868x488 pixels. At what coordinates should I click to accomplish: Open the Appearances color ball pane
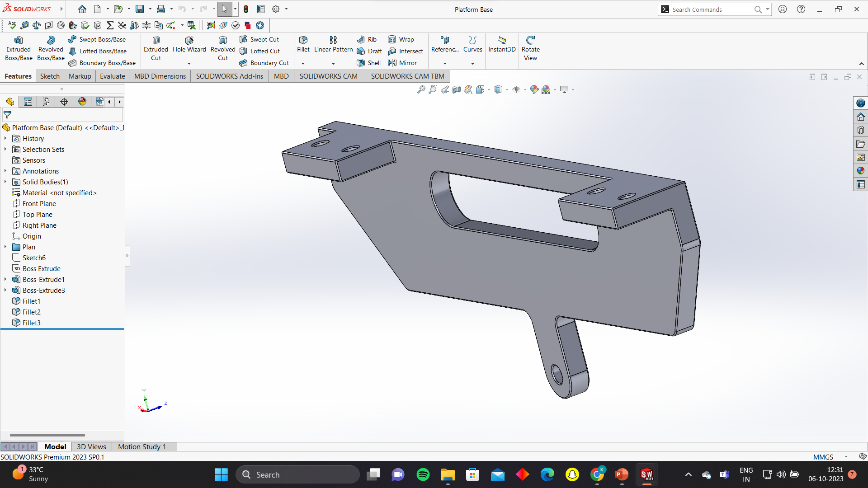[x=860, y=171]
